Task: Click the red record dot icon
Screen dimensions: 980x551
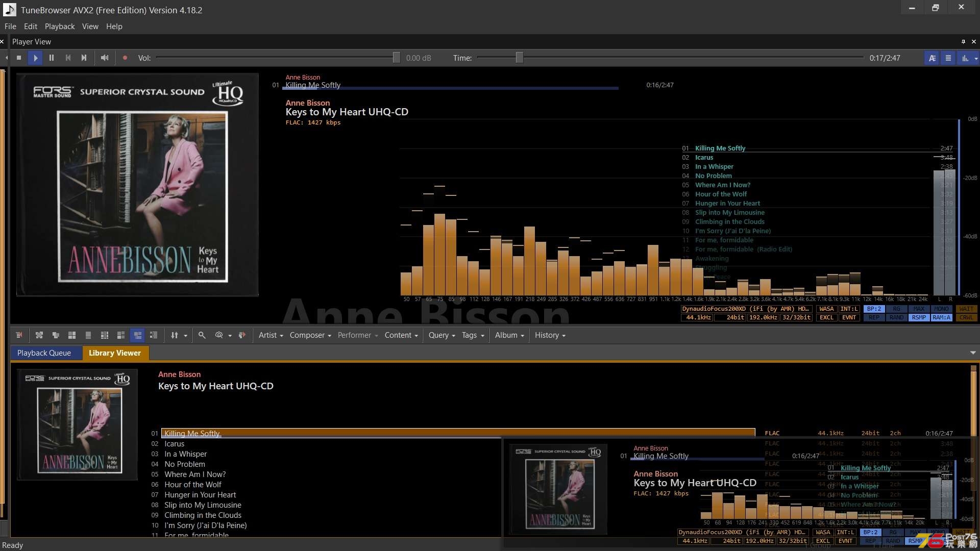Action: click(x=125, y=58)
